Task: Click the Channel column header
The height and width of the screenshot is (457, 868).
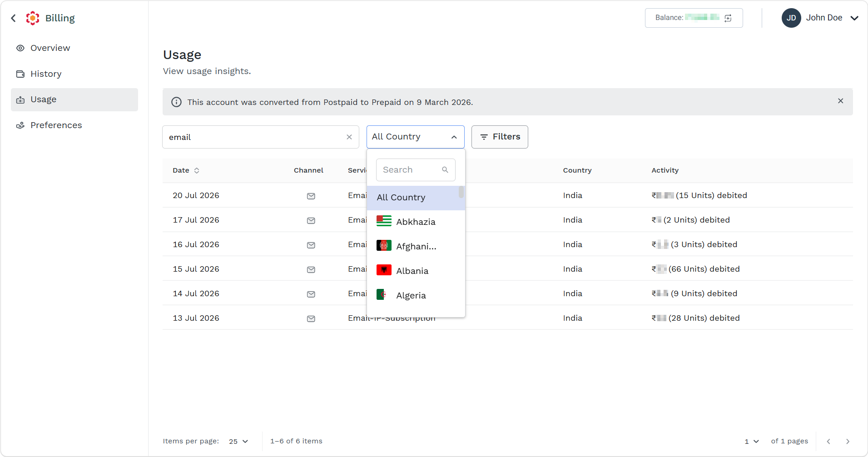Action: pyautogui.click(x=308, y=170)
